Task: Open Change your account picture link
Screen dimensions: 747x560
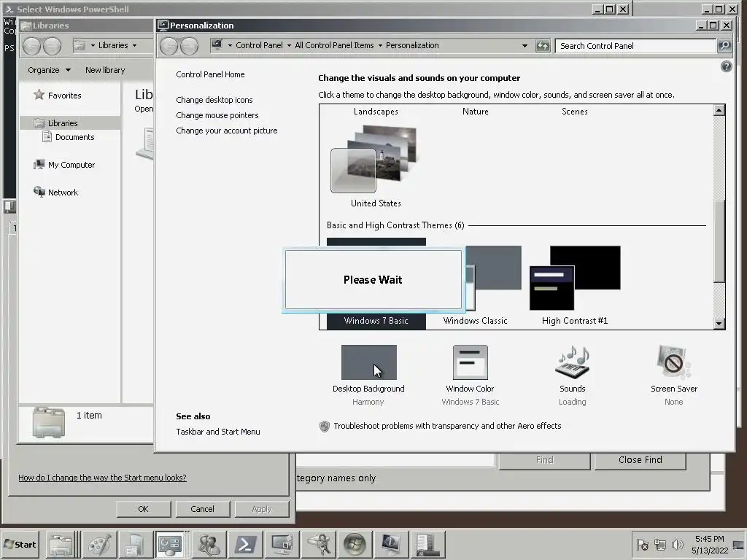Action: [227, 131]
